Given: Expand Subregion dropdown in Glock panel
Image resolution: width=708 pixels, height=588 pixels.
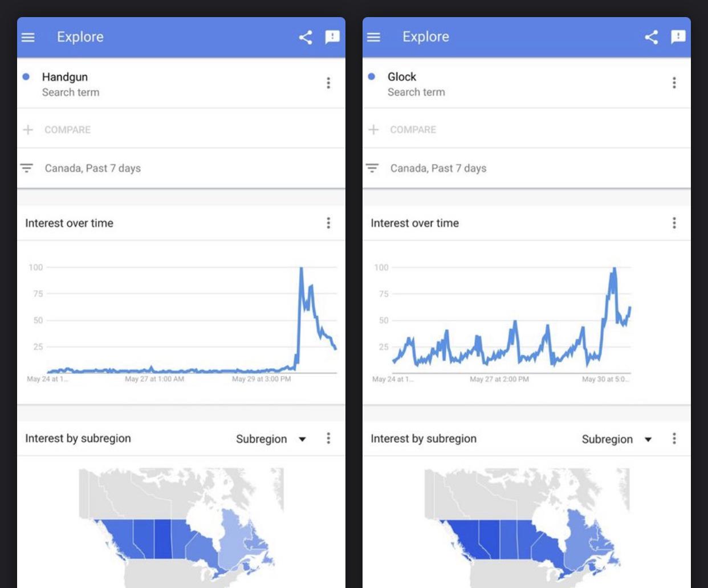Looking at the screenshot, I should click(x=616, y=439).
